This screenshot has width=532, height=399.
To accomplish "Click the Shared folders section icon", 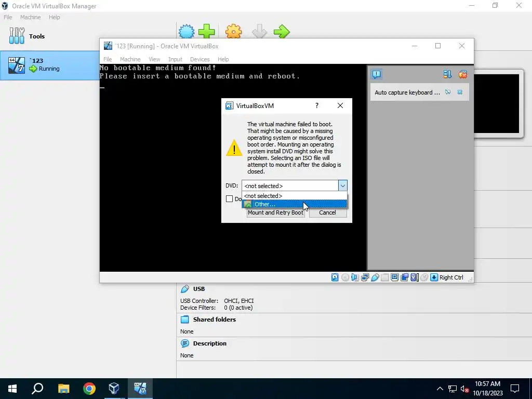I will [185, 320].
